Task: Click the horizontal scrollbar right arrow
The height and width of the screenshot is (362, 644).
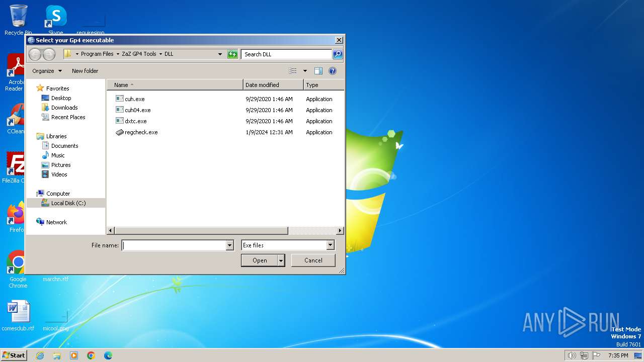Action: (340, 231)
